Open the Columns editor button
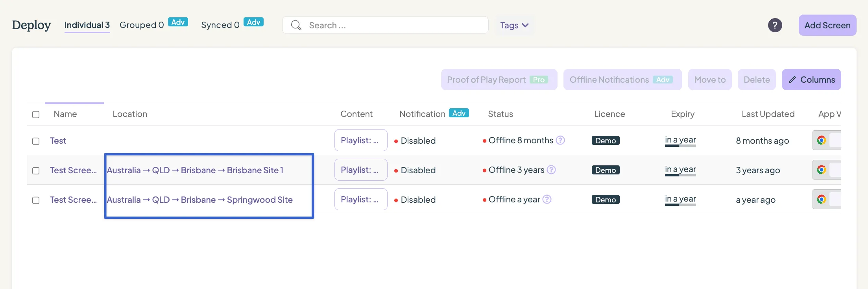Screen dimensions: 868x289 811,80
